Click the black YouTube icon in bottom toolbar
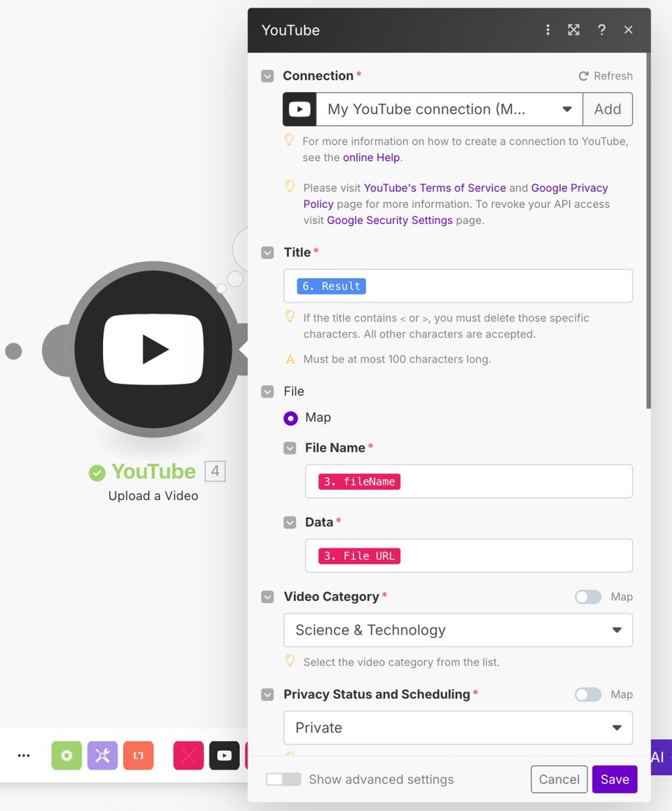The height and width of the screenshot is (811, 672). (x=224, y=756)
